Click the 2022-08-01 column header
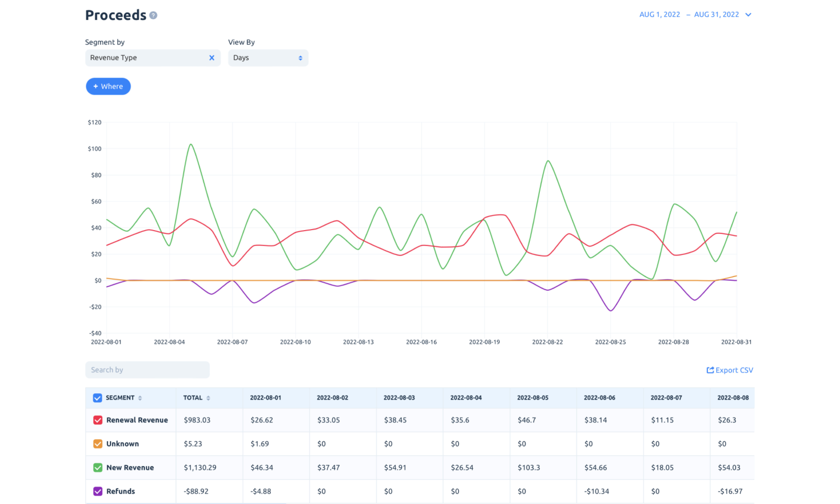The image size is (840, 504). (265, 398)
